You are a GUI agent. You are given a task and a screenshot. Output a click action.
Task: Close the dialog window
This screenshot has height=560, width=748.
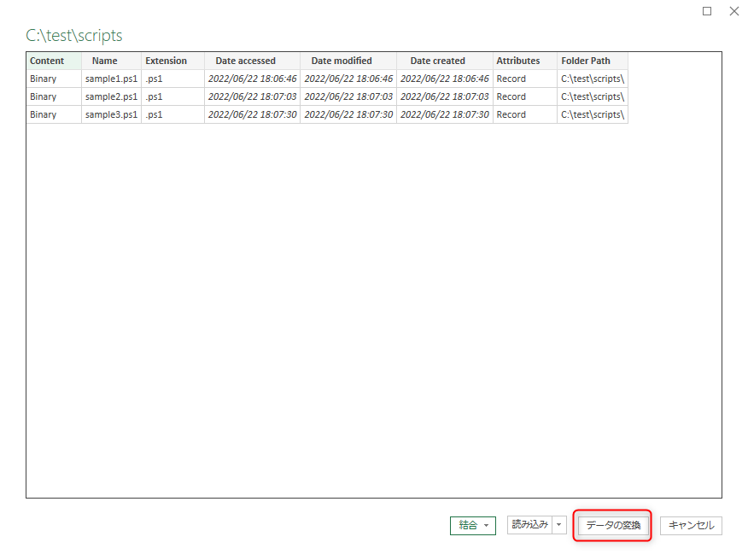coord(734,11)
